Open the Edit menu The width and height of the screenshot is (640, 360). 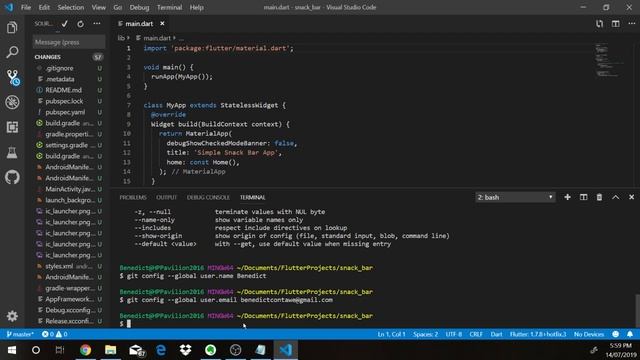tap(44, 7)
